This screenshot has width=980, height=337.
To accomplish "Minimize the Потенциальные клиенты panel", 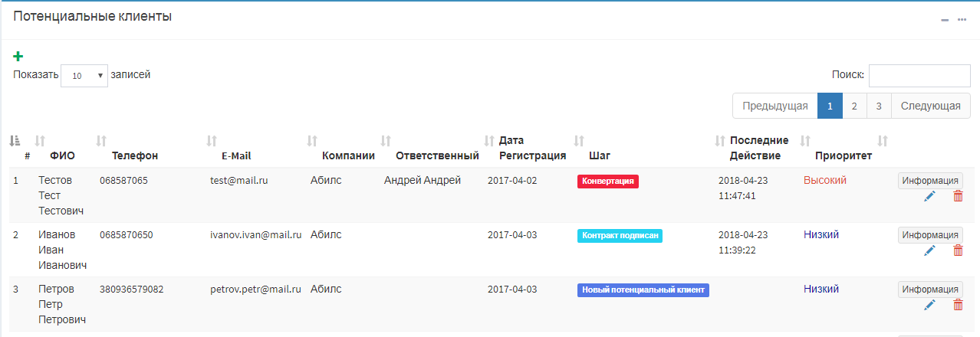I will (x=945, y=20).
